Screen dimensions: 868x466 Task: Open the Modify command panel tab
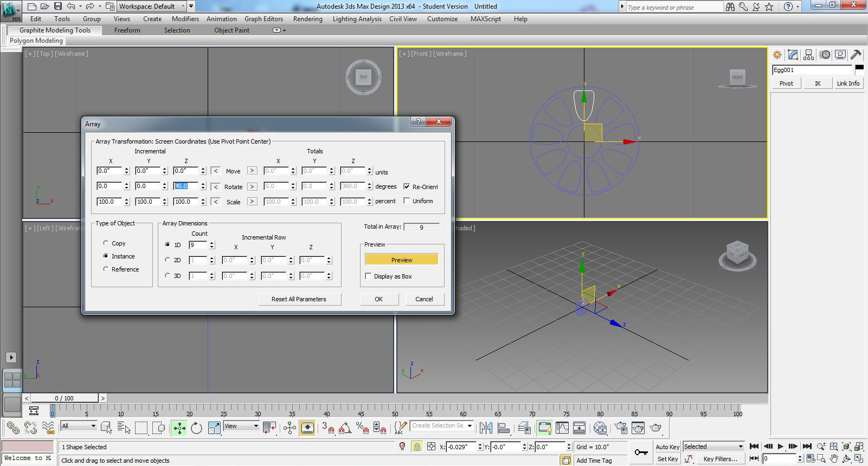point(793,54)
